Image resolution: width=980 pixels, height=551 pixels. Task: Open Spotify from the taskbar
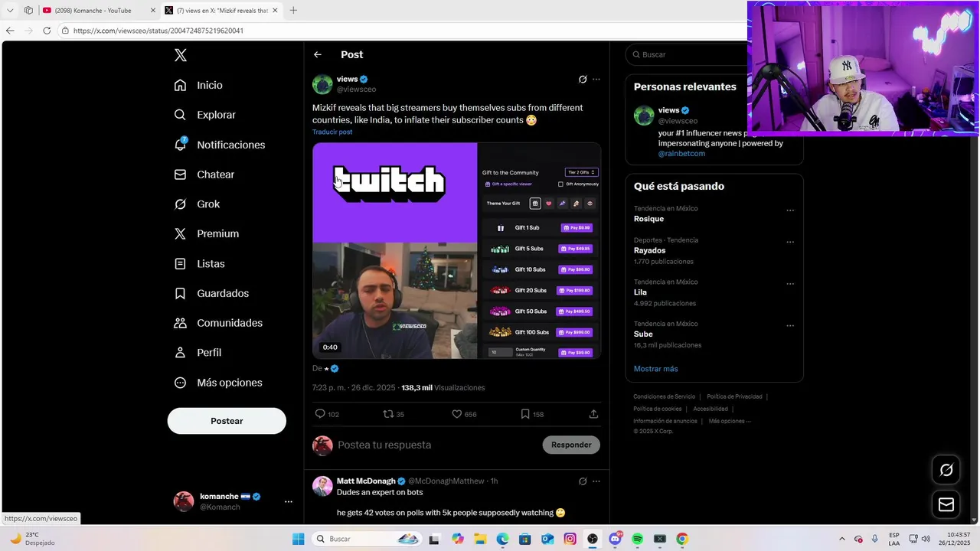point(637,539)
